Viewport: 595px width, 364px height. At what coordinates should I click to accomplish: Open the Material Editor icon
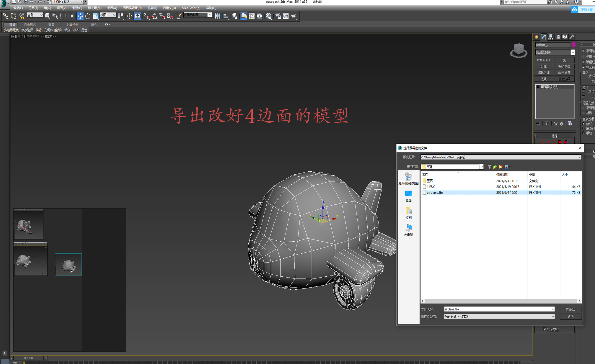pyautogui.click(x=268, y=16)
